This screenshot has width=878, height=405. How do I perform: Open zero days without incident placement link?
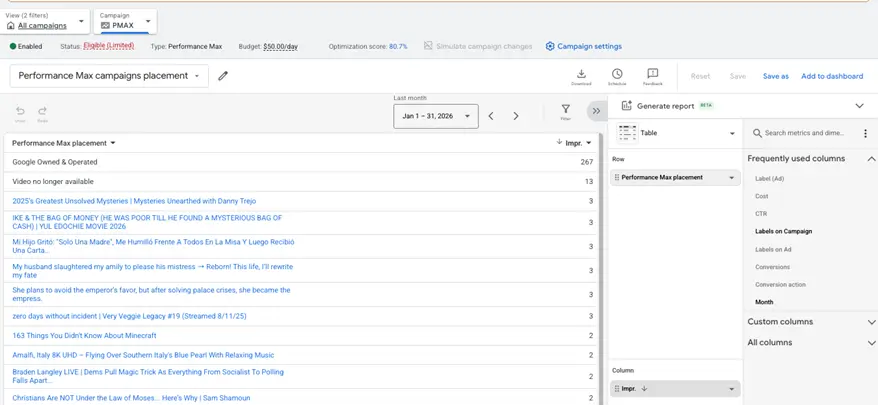[x=129, y=316]
